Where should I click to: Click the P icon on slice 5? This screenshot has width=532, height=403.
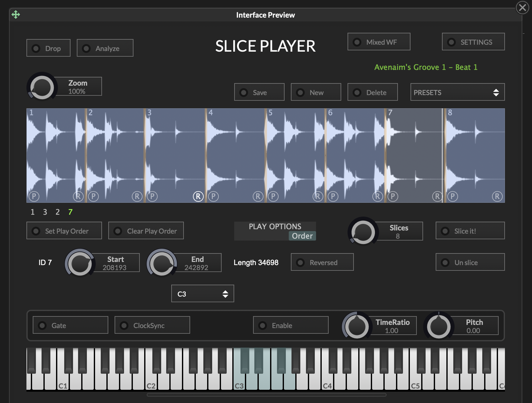pyautogui.click(x=273, y=196)
